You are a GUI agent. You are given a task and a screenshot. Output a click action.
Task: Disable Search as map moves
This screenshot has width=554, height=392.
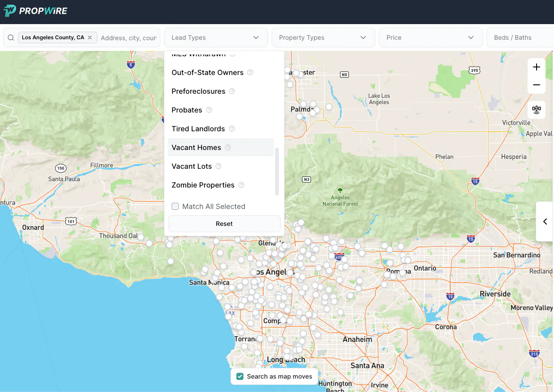(x=239, y=376)
